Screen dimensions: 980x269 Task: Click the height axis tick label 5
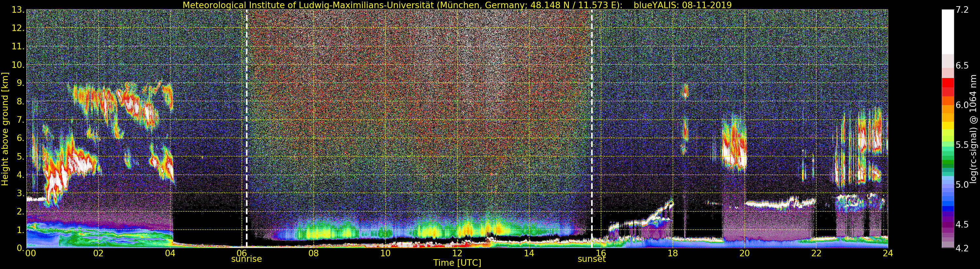pos(21,156)
